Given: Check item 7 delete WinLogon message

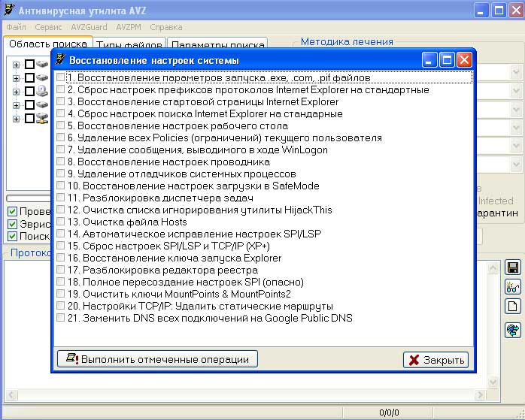Looking at the screenshot, I should click(61, 150).
